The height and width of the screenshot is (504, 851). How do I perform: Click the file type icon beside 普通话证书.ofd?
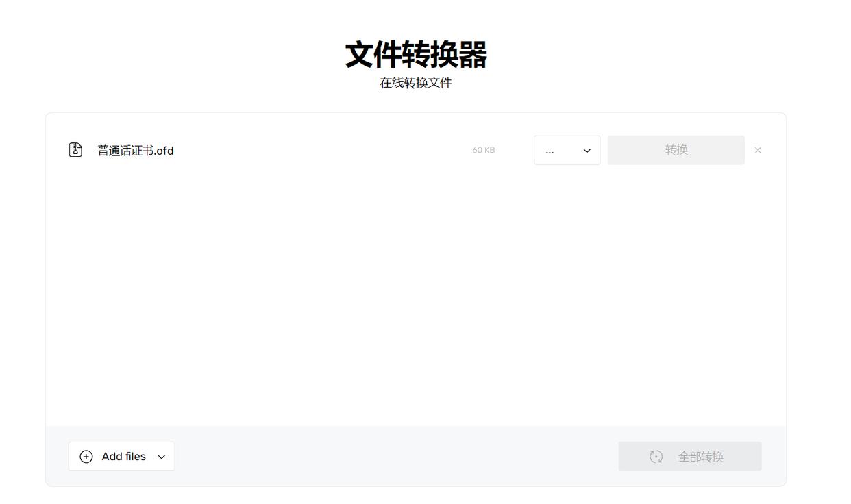75,150
